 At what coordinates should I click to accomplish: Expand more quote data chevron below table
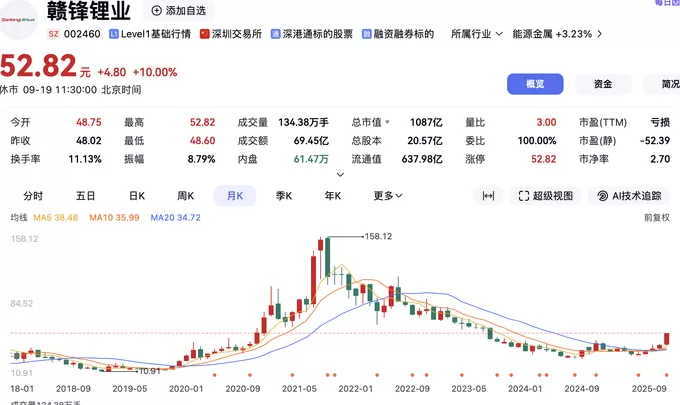tap(340, 175)
